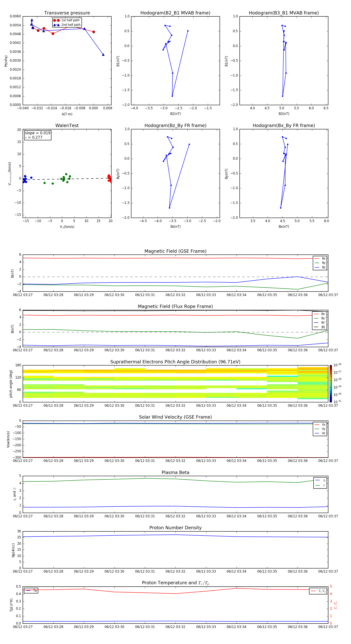The image size is (351, 644).
Task: Click the Hodogram(B2_B1 MVAB frame) title
Action: coord(175,13)
